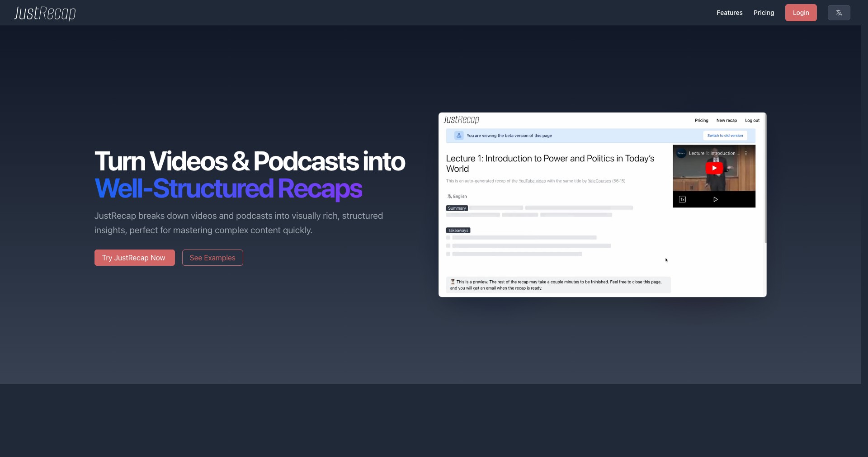The height and width of the screenshot is (457, 868).
Task: Click the play triangle below the video
Action: click(715, 199)
